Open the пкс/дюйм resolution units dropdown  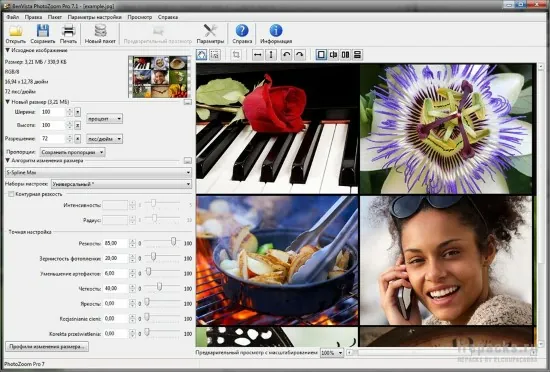pyautogui.click(x=104, y=139)
